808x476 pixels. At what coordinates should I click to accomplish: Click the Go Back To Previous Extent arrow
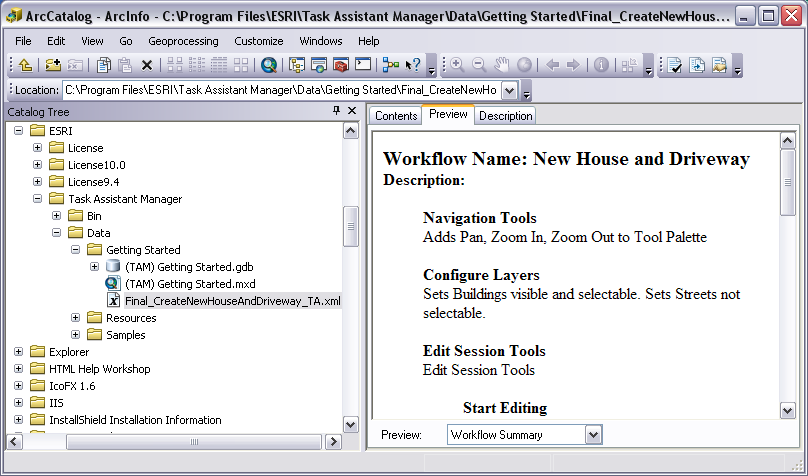tap(552, 65)
